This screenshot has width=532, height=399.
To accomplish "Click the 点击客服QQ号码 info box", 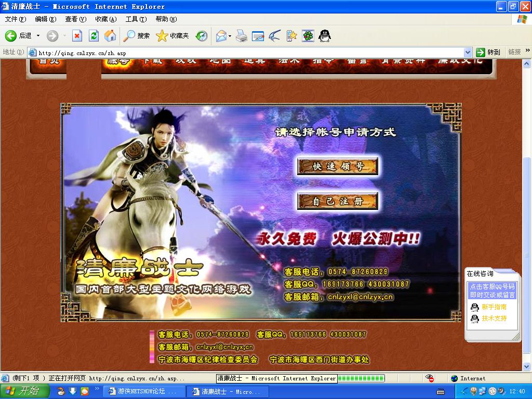I will 493,291.
